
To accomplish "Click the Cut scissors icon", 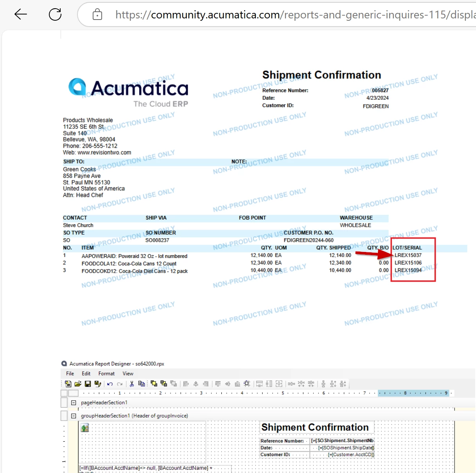I will [x=131, y=384].
